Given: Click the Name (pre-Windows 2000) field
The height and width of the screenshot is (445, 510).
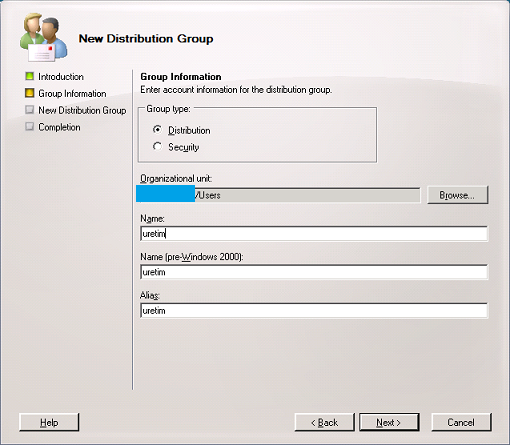Looking at the screenshot, I should (x=314, y=272).
